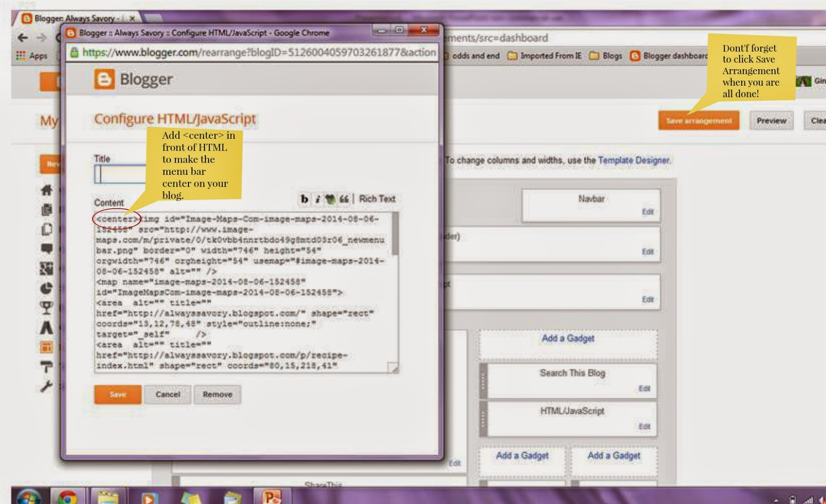Viewport: 826px width, 504px height.
Task: Apply bold with the b toolbar icon
Action: tap(305, 199)
